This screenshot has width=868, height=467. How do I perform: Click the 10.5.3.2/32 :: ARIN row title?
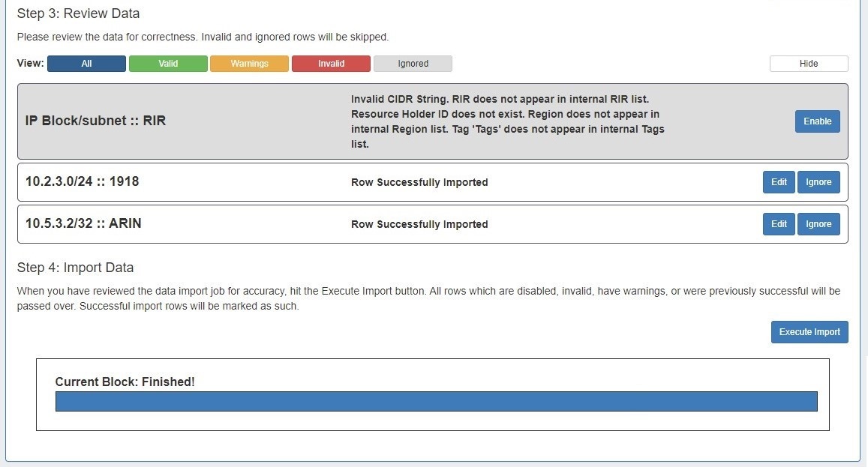[x=83, y=223]
